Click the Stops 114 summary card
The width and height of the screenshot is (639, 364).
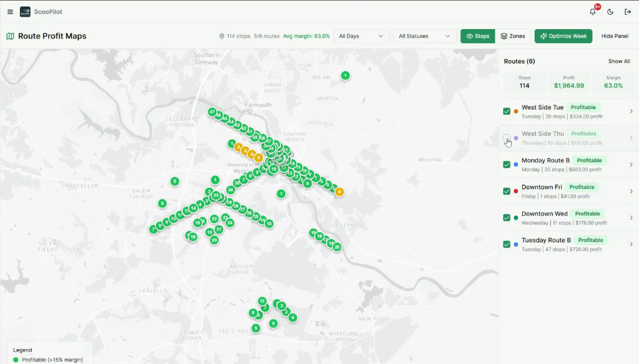coord(524,82)
